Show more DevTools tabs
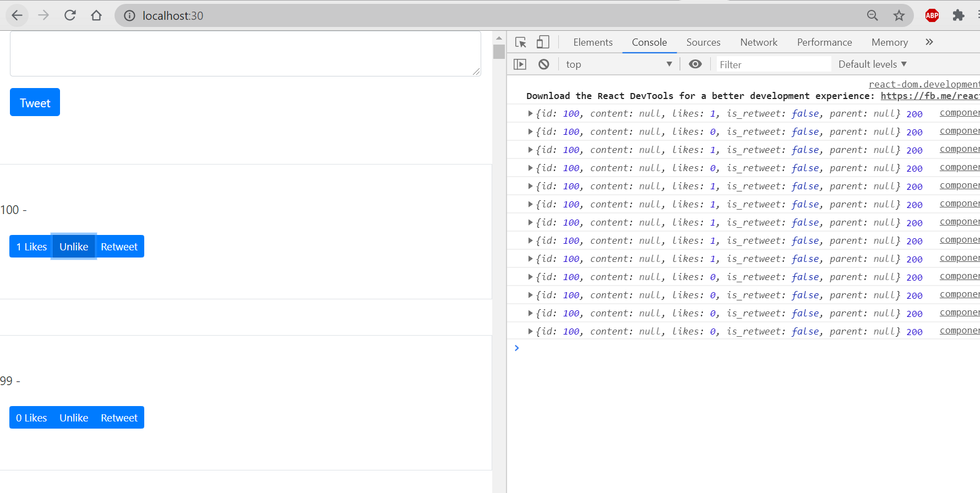The height and width of the screenshot is (493, 980). tap(929, 42)
